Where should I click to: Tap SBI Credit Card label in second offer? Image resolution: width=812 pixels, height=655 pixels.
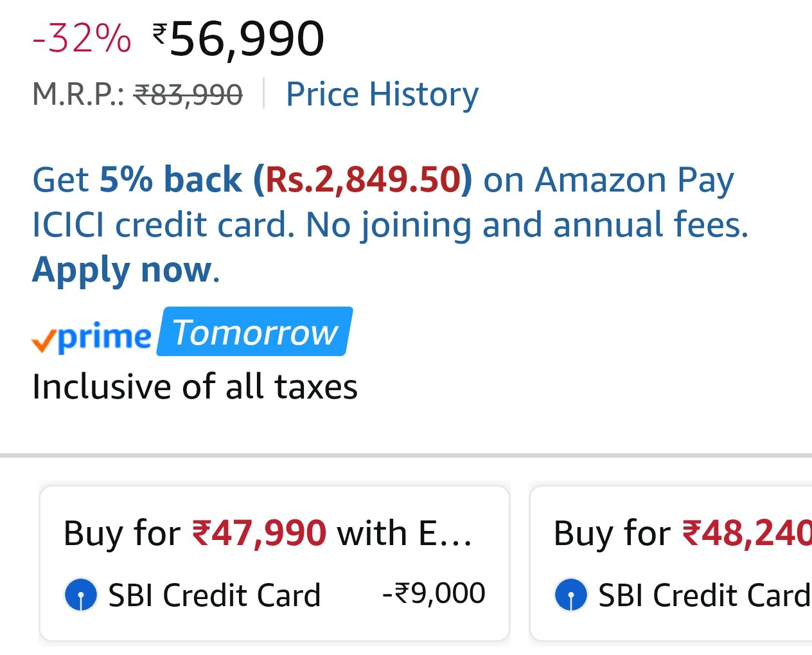pos(703,595)
